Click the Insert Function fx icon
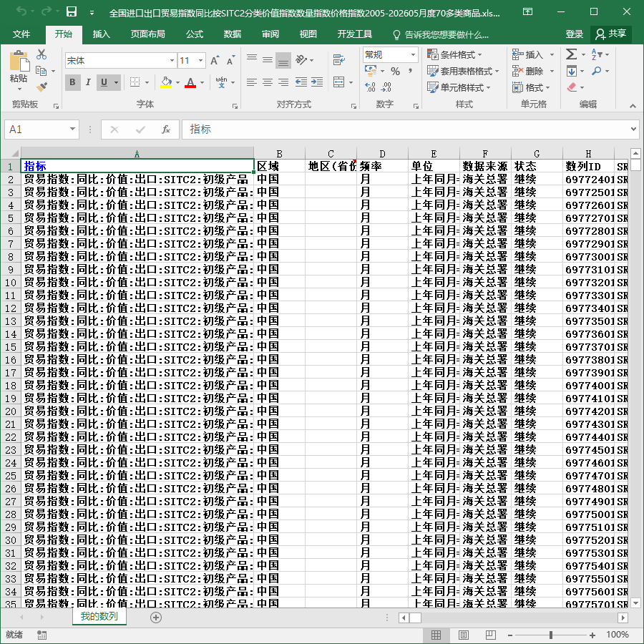This screenshot has height=644, width=644. pos(165,130)
